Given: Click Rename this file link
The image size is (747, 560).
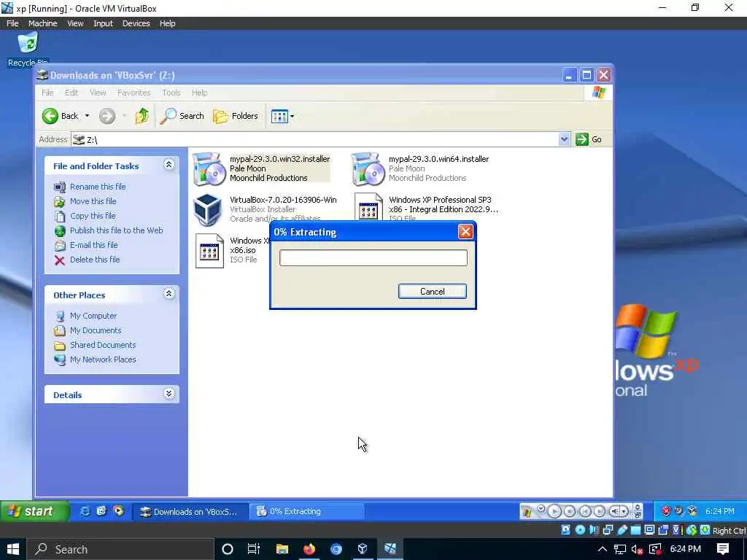Looking at the screenshot, I should pos(98,187).
